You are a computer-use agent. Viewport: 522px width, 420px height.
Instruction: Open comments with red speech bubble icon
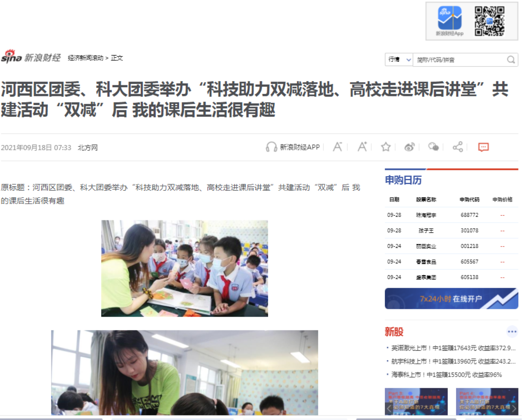pyautogui.click(x=483, y=147)
